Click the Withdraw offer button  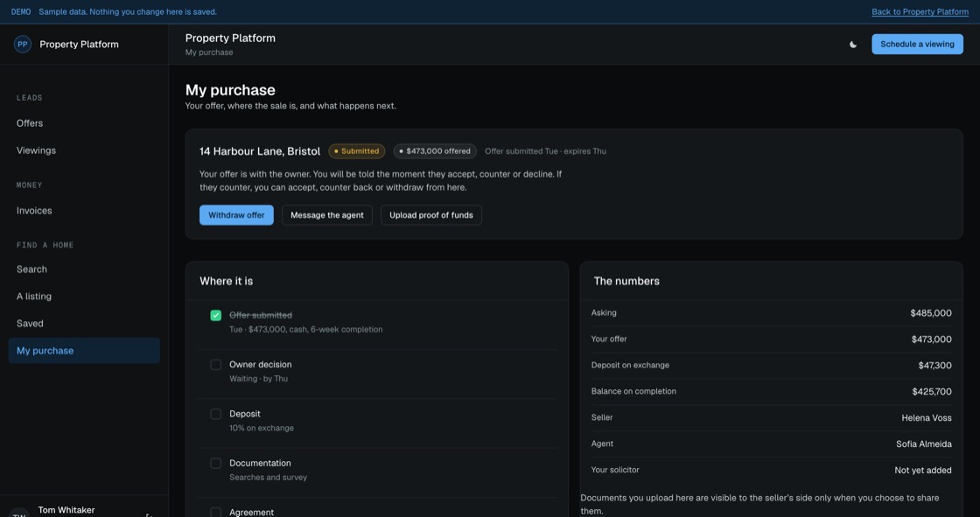click(x=236, y=215)
